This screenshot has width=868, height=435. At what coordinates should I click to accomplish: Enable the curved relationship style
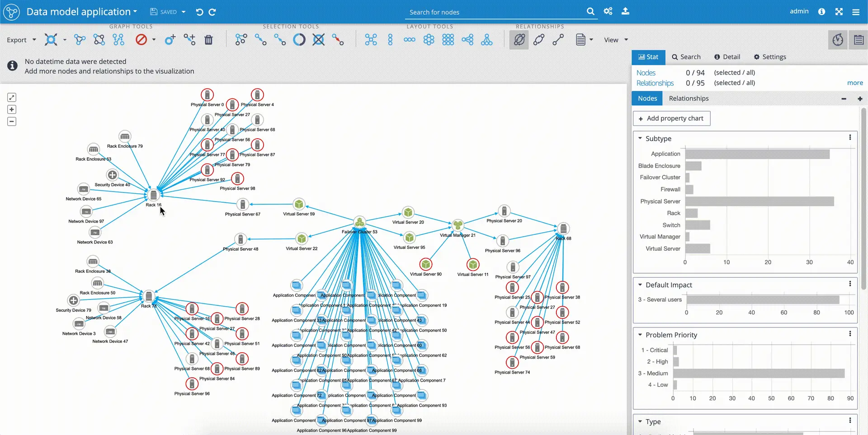coord(539,40)
